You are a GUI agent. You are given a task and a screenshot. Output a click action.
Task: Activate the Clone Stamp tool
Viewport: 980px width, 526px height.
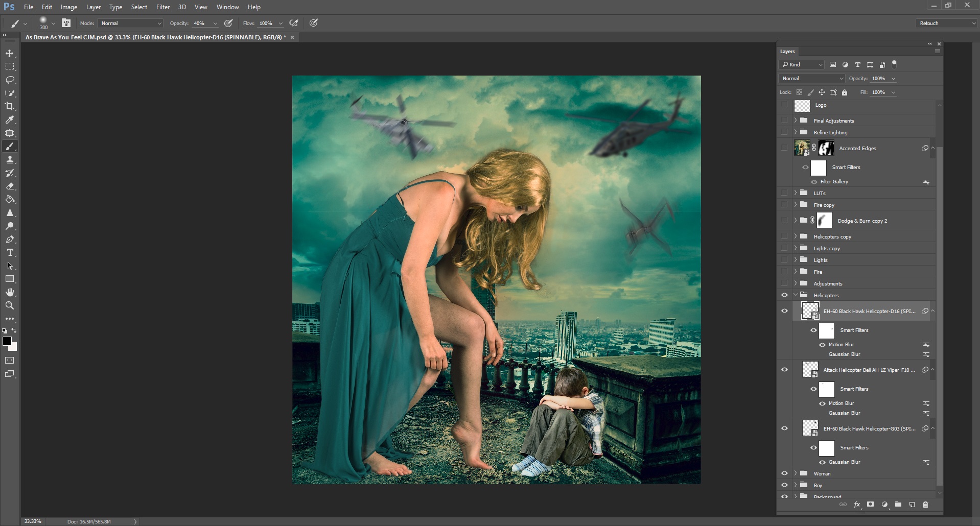pos(10,160)
